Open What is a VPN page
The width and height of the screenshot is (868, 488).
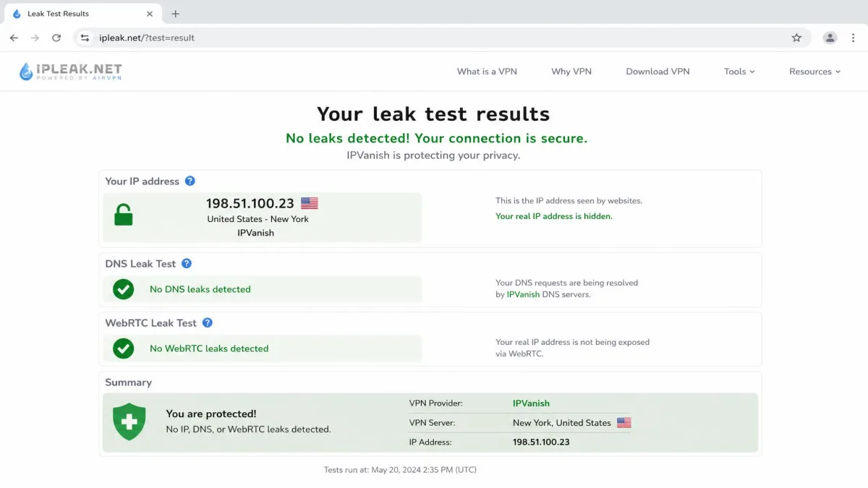pyautogui.click(x=487, y=72)
